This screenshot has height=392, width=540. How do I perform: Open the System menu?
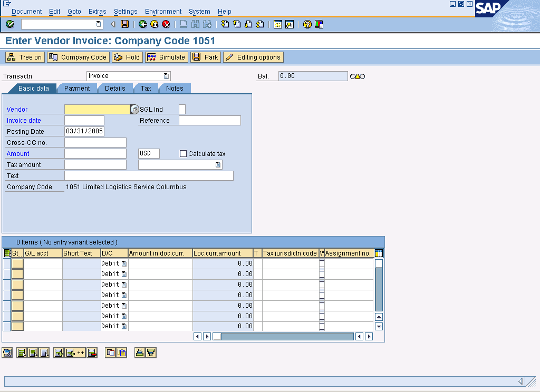pos(199,12)
